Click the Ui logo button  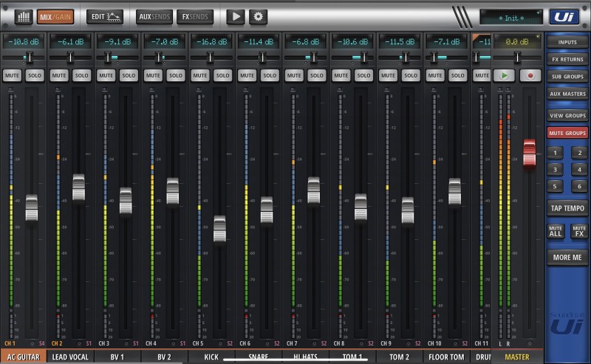click(x=564, y=16)
